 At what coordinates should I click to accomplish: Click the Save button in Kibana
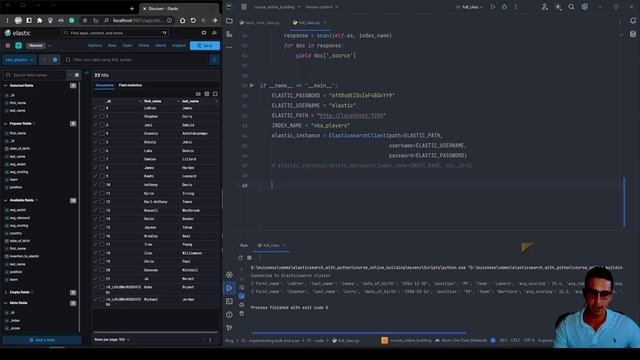[205, 46]
